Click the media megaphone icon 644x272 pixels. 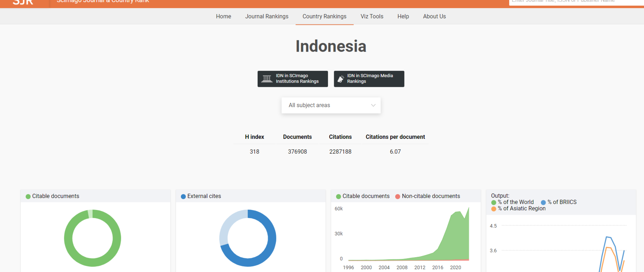point(341,79)
